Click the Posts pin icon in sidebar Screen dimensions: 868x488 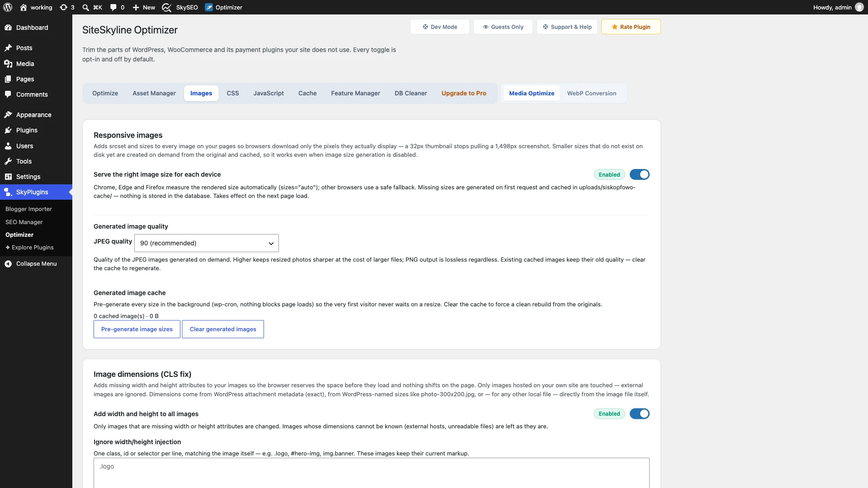(8, 48)
